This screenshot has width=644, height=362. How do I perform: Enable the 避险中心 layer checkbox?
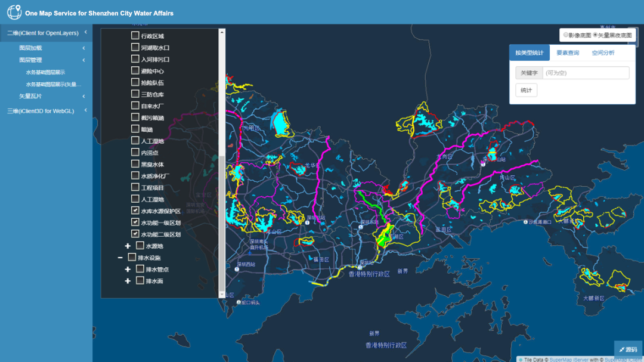pos(135,71)
